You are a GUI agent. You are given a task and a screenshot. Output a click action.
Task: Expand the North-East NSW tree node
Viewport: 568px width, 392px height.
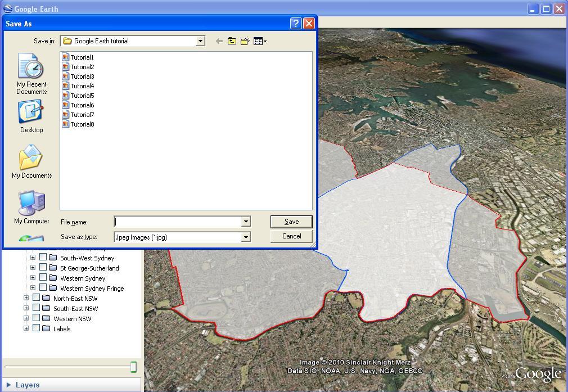tap(26, 298)
